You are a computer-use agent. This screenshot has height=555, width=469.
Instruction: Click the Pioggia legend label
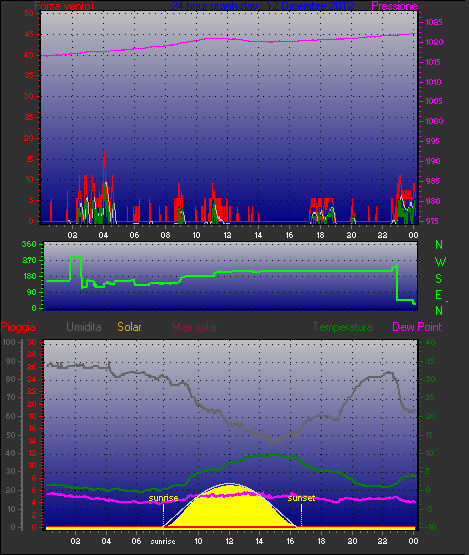(18, 327)
